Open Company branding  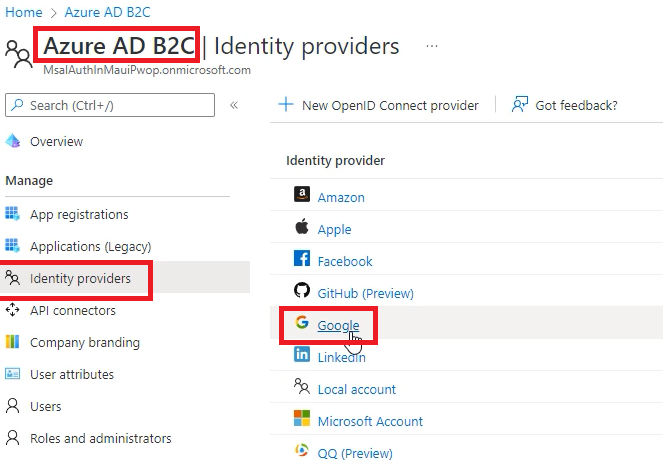click(85, 342)
